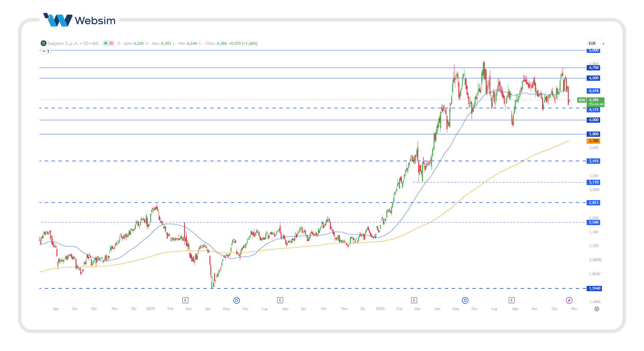Click the 4,750 horizontal line price label
This screenshot has width=644, height=351.
point(593,68)
